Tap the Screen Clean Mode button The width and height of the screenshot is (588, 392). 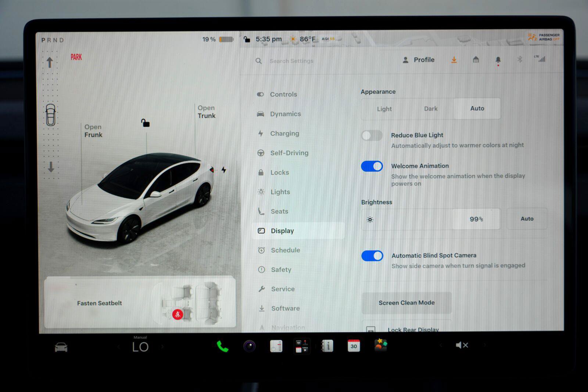(406, 303)
